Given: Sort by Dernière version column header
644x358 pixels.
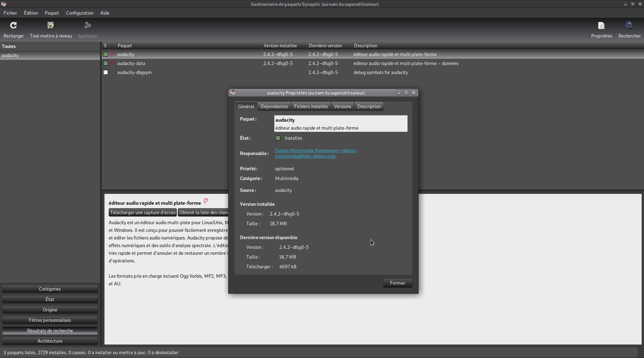Looking at the screenshot, I should [329, 46].
